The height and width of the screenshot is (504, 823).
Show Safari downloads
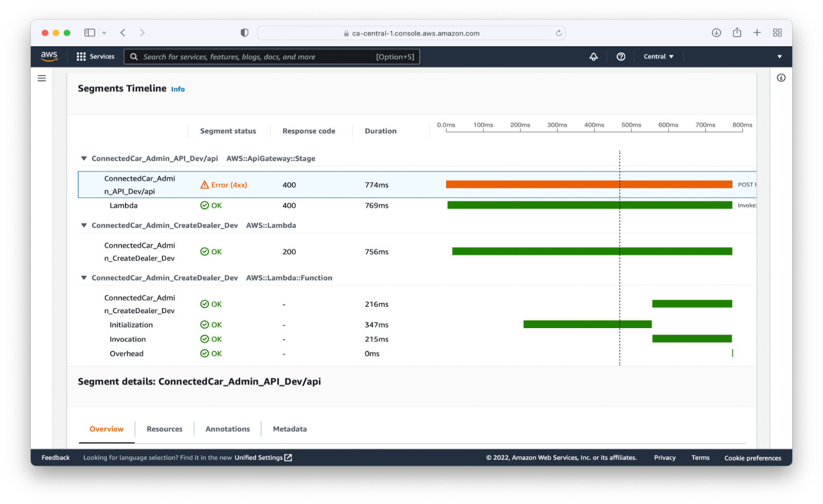coord(717,33)
